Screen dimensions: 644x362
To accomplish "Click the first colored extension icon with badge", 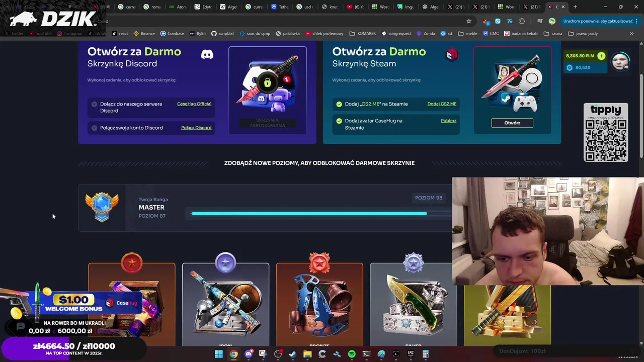I will 486,21.
